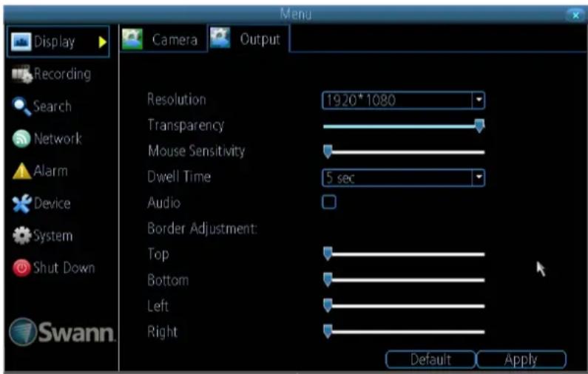Click the Audio label text

[164, 203]
